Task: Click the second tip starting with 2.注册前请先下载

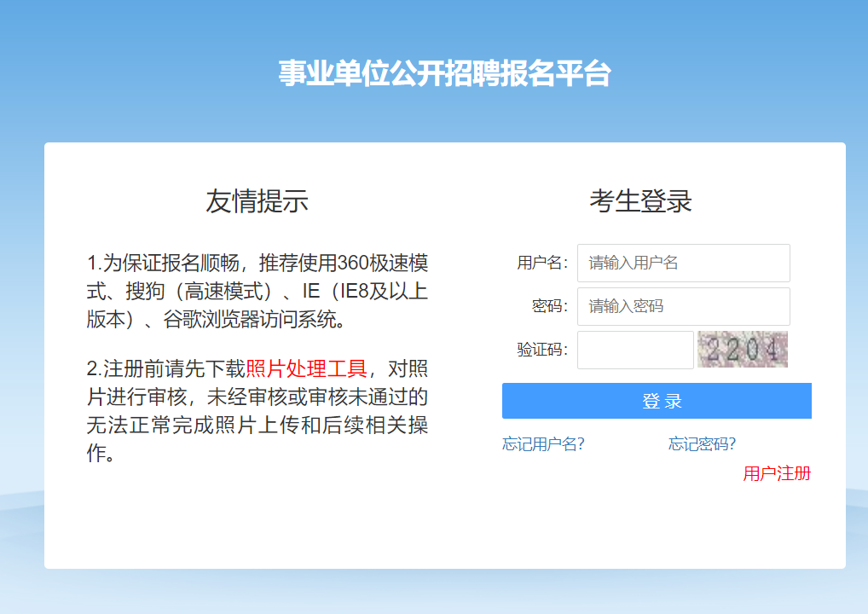Action: 257,410
